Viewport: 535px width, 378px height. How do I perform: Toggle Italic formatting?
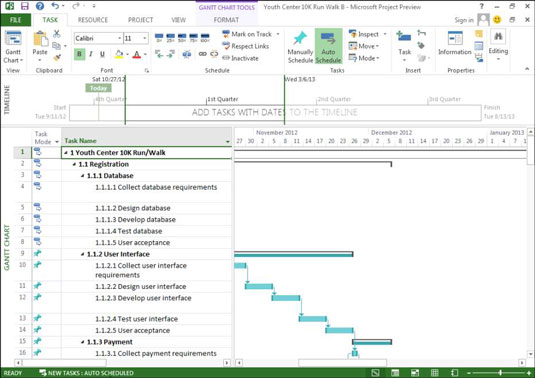[91, 54]
